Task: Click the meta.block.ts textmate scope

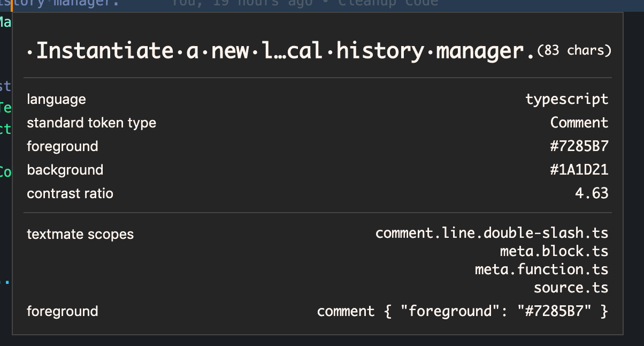Action: pos(554,251)
